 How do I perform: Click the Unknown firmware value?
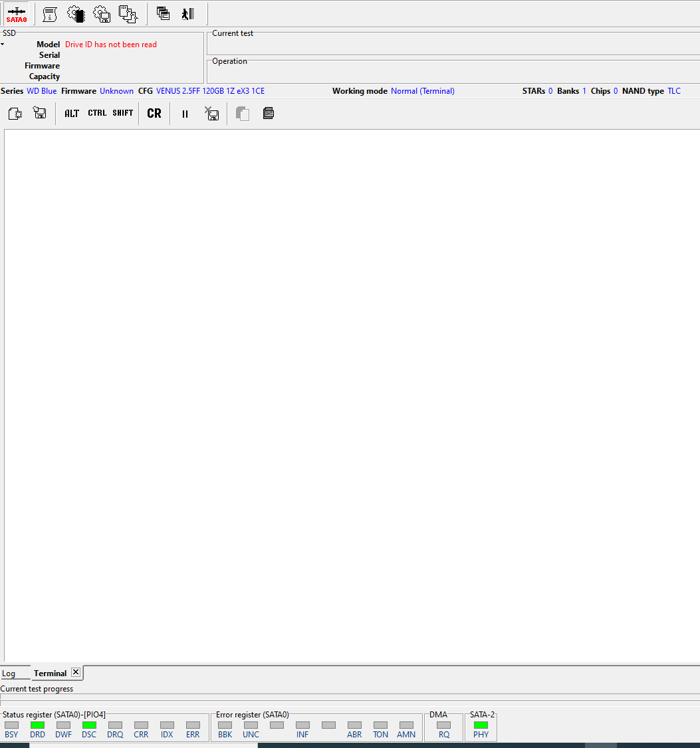point(116,91)
